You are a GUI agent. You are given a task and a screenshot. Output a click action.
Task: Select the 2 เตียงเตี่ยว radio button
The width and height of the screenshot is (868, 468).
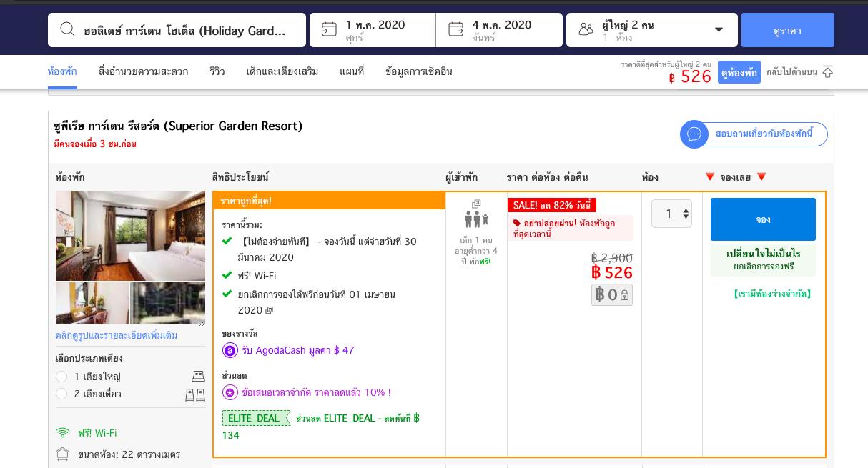tap(61, 394)
